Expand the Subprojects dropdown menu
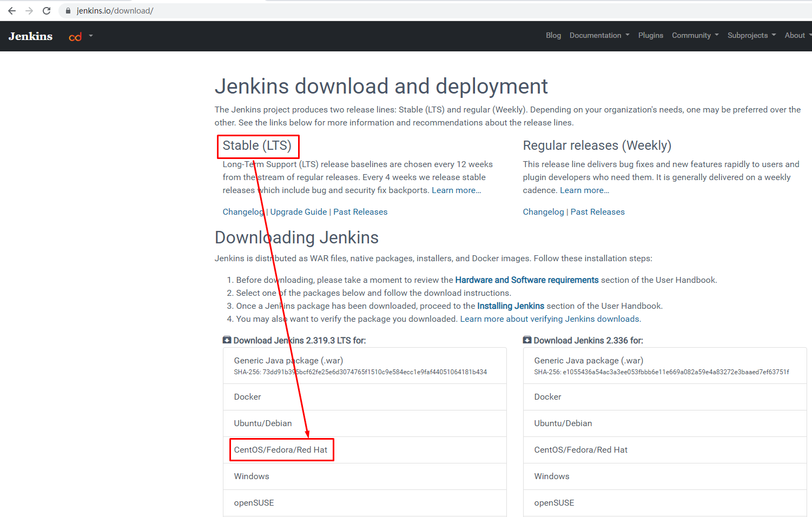Screen dimensions: 812x517 [751, 35]
